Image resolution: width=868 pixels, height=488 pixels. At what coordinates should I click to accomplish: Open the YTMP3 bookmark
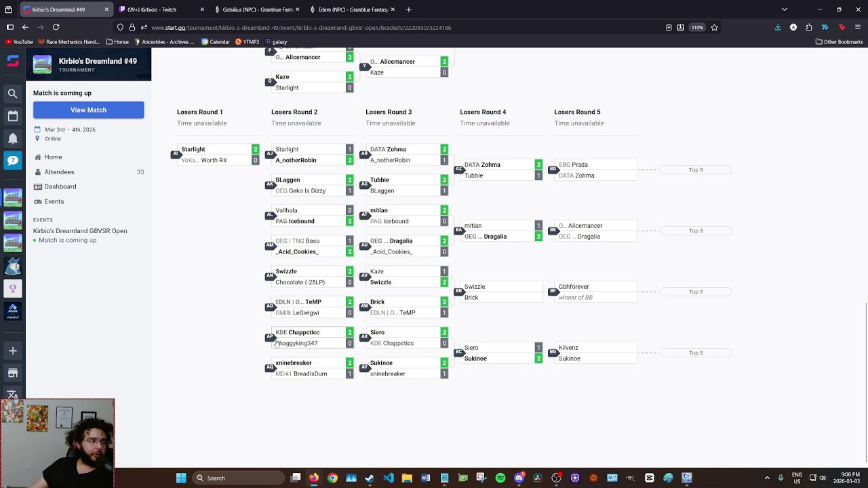tap(248, 42)
